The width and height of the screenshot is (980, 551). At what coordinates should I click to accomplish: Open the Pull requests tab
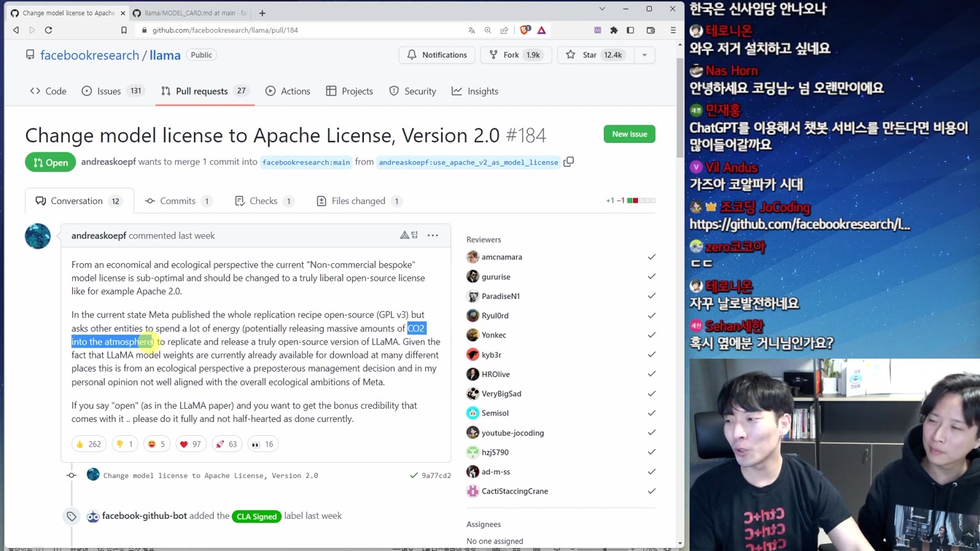[205, 91]
